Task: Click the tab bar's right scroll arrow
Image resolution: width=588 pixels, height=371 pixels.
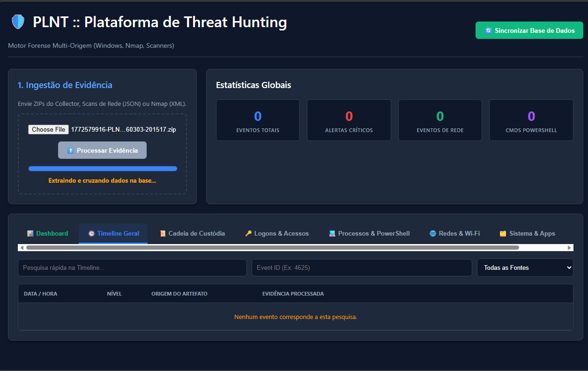Action: click(569, 247)
